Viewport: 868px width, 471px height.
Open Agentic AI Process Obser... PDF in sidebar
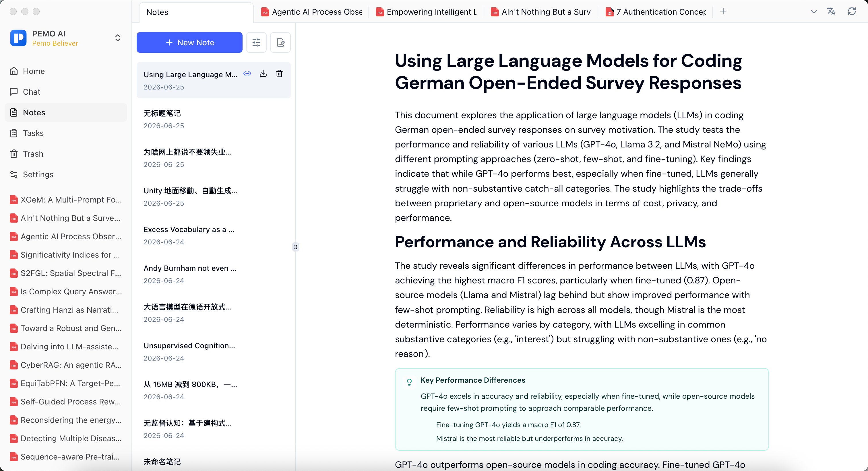(66, 236)
